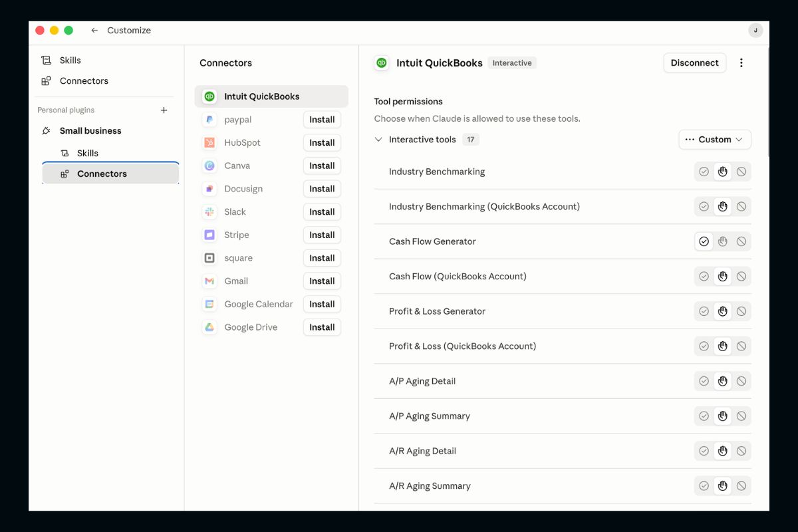Click the QuickBooks logo in the detail header
798x532 pixels.
[382, 63]
